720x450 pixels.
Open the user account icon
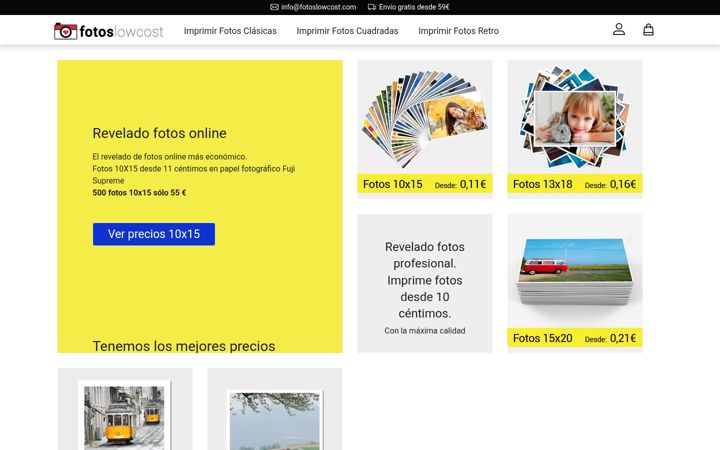(x=619, y=29)
